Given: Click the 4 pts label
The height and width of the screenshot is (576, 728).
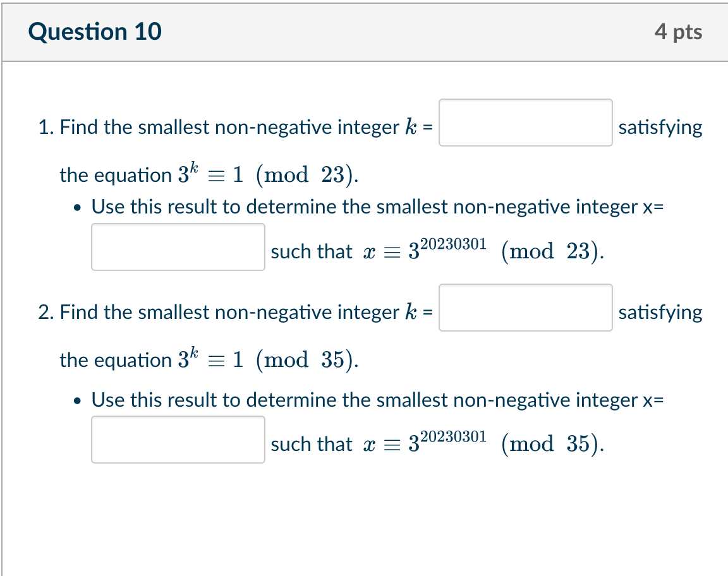Looking at the screenshot, I should click(678, 32).
